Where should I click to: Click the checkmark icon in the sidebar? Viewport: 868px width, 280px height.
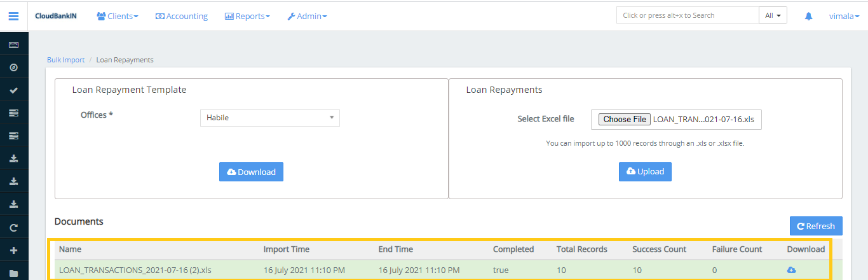(x=13, y=90)
